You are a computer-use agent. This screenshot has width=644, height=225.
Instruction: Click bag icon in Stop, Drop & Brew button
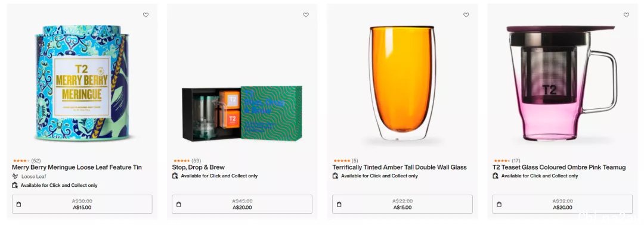[179, 204]
